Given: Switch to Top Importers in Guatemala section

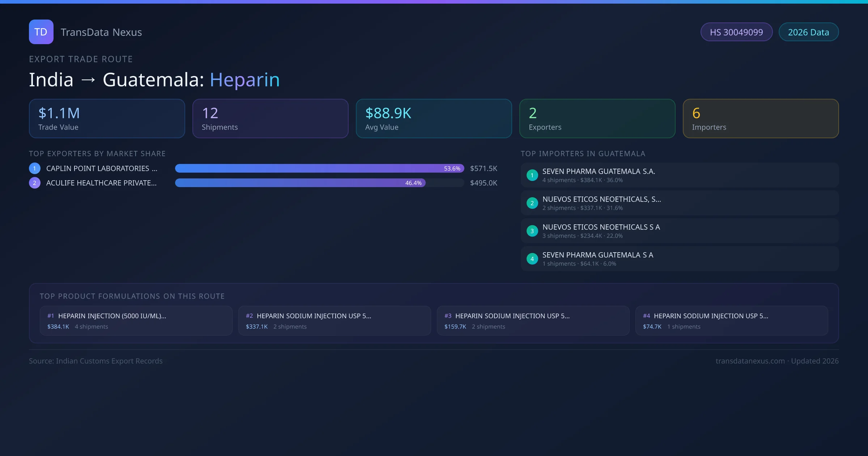Looking at the screenshot, I should point(583,153).
